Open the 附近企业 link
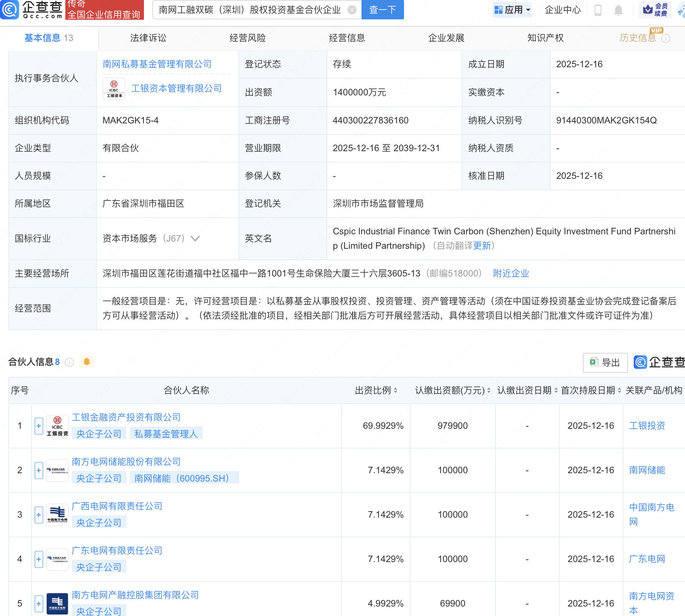The width and height of the screenshot is (685, 616). click(511, 273)
